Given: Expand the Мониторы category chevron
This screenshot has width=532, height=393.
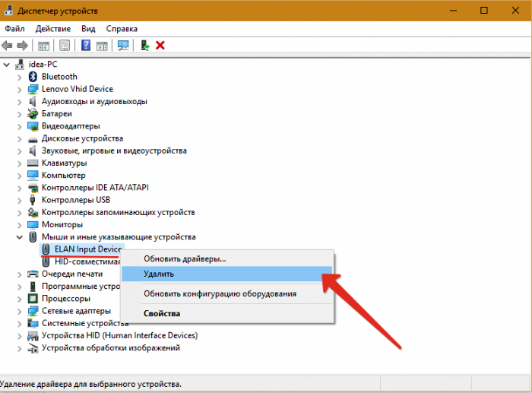Looking at the screenshot, I should [20, 225].
